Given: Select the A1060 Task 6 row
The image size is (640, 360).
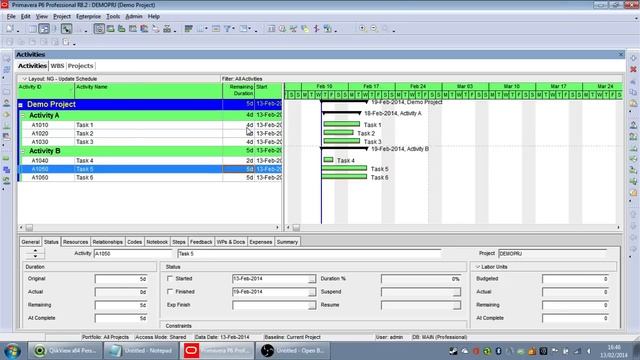Looking at the screenshot, I should point(150,178).
